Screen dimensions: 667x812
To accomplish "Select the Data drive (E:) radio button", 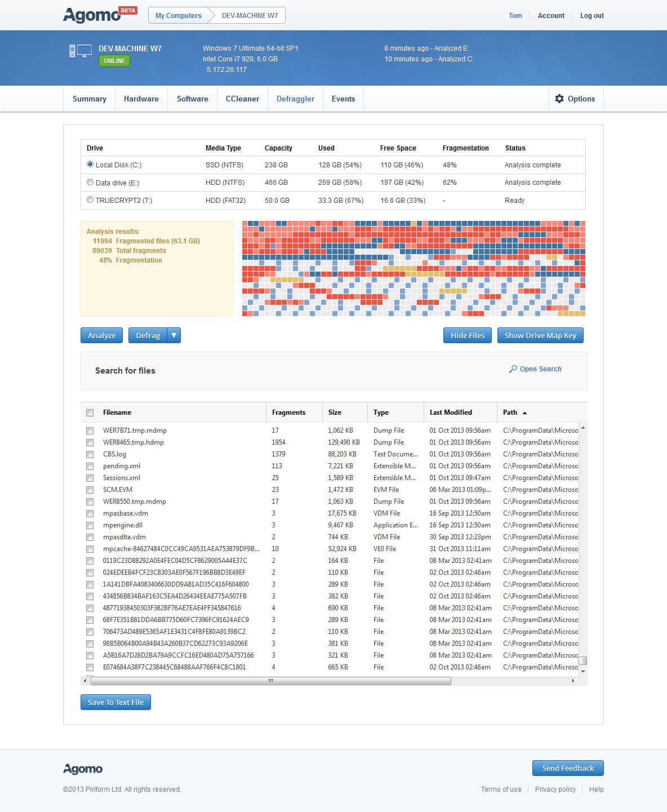I will [x=90, y=182].
